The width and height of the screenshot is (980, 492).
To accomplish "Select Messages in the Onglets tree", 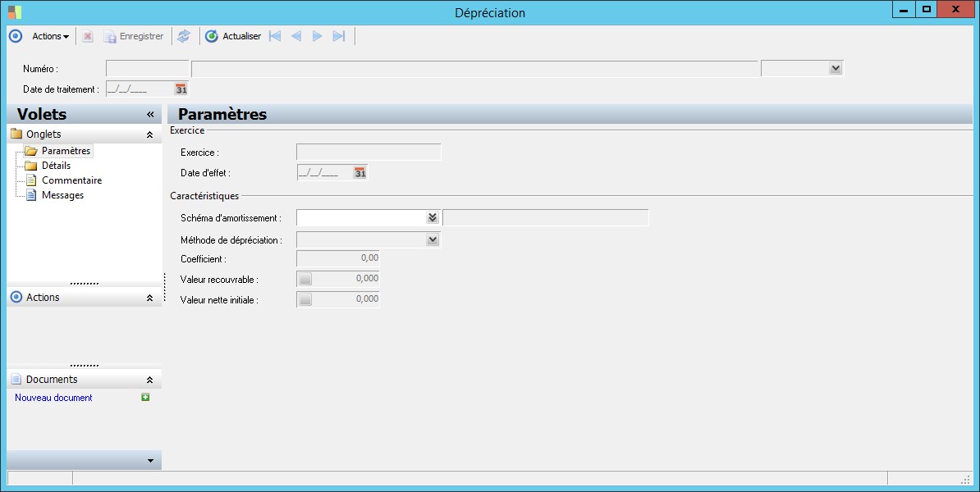I will coord(62,195).
